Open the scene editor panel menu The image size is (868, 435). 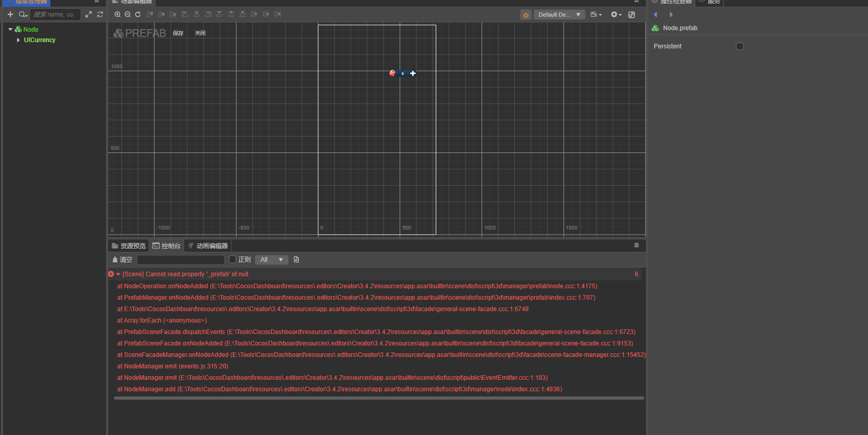click(x=637, y=2)
